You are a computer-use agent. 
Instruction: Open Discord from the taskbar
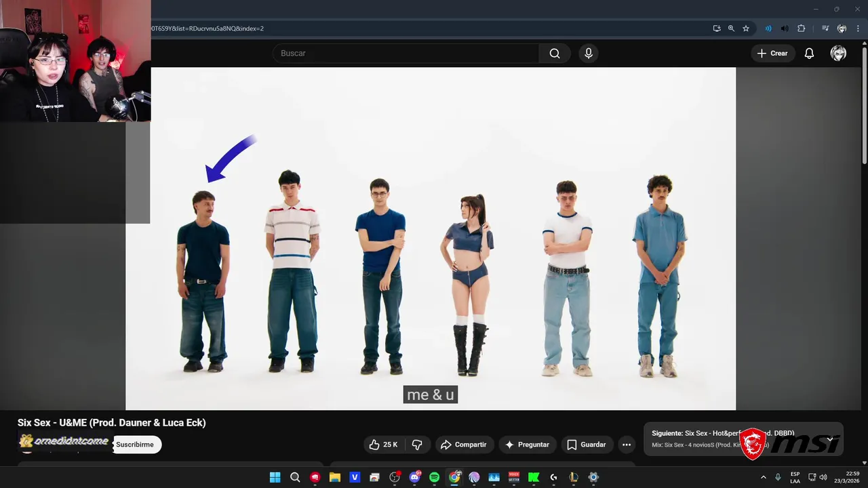point(414,477)
